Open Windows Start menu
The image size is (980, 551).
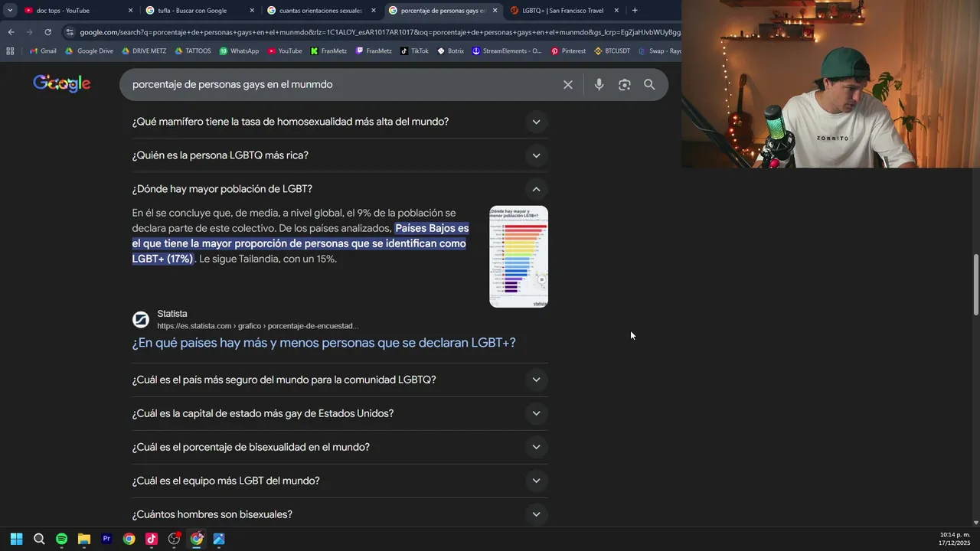(x=17, y=539)
